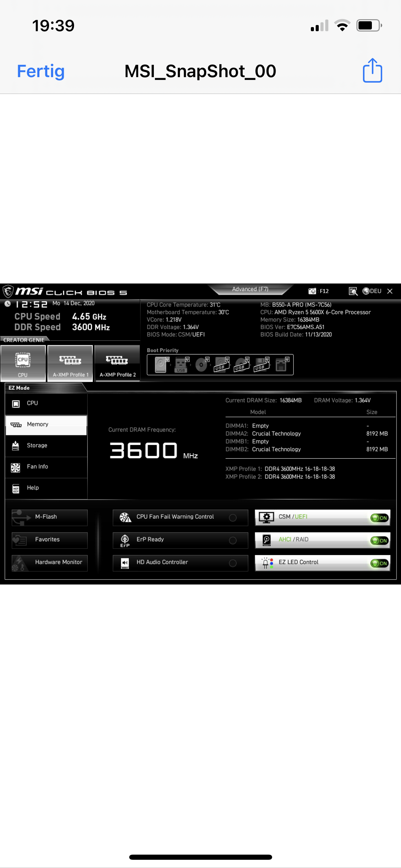Select DIMMB2 Crucial Technology row
401x868 pixels.
[x=307, y=449]
